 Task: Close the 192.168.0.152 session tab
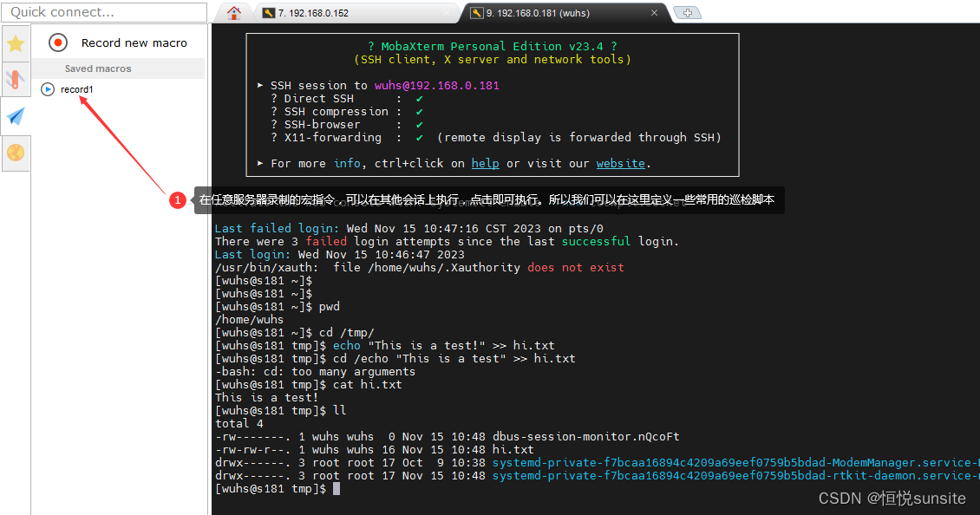(x=448, y=13)
